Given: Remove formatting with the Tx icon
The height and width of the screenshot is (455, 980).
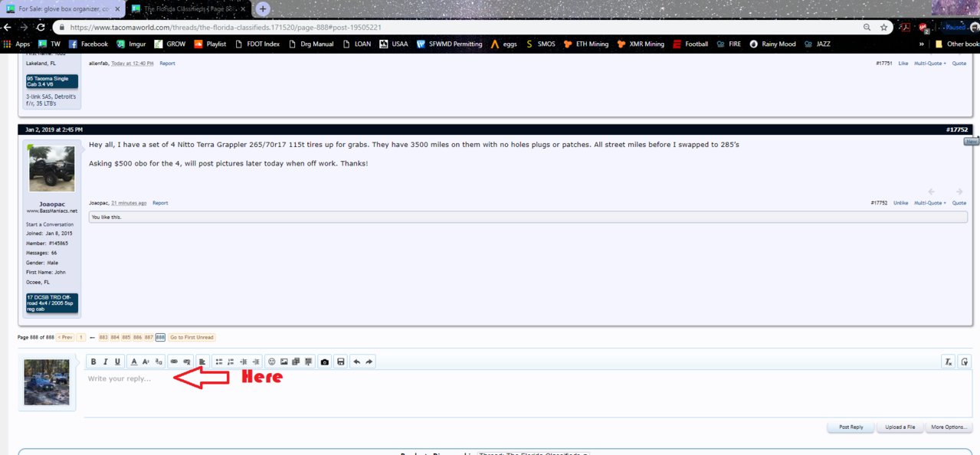Looking at the screenshot, I should pos(948,362).
